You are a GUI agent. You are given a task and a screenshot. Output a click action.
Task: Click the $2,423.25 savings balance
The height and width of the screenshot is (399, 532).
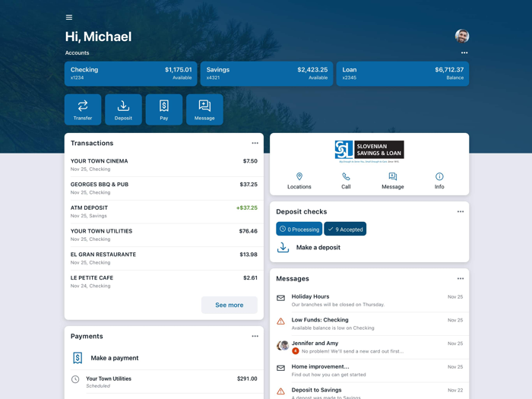tap(312, 70)
